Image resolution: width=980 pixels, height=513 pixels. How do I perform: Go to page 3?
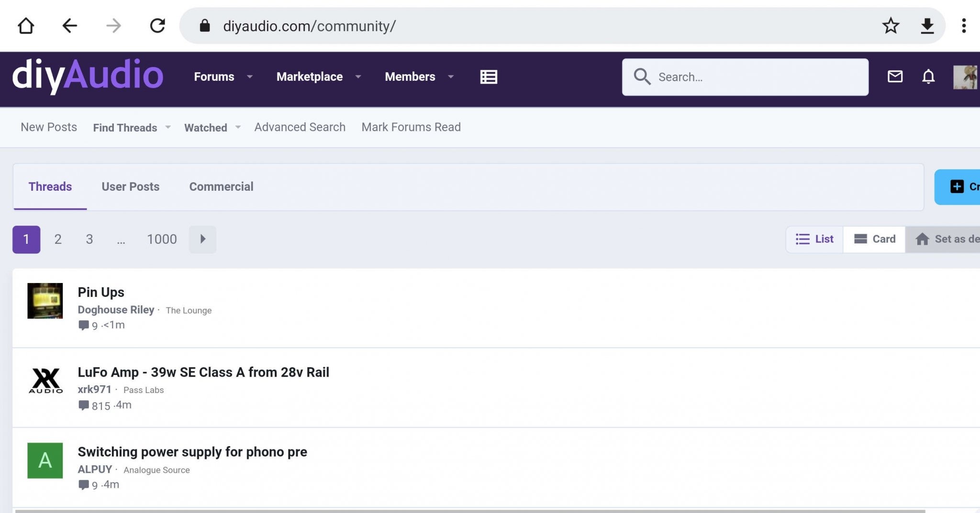[89, 239]
